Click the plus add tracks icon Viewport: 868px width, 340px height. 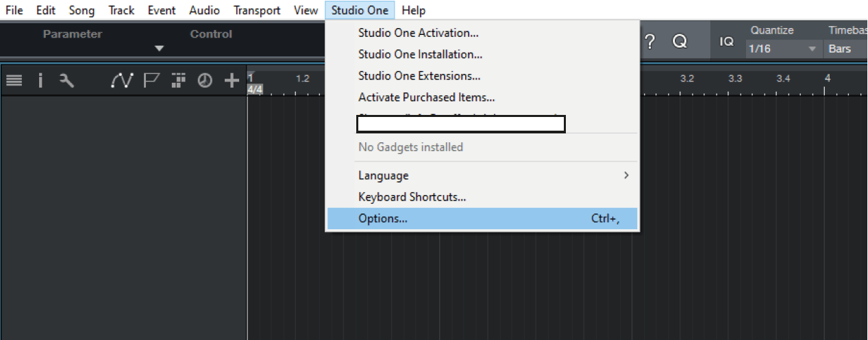pos(232,81)
